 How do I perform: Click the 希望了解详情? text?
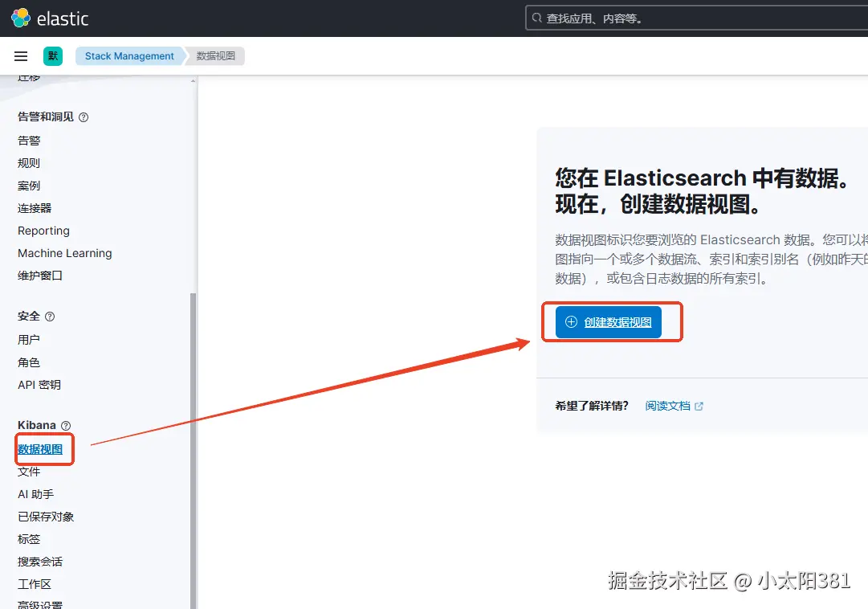pos(592,407)
